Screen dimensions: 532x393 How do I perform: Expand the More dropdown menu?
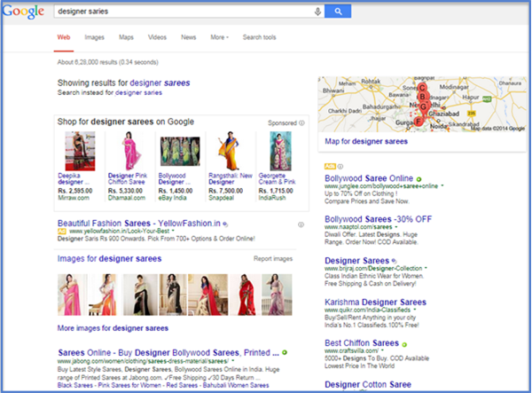tap(220, 37)
